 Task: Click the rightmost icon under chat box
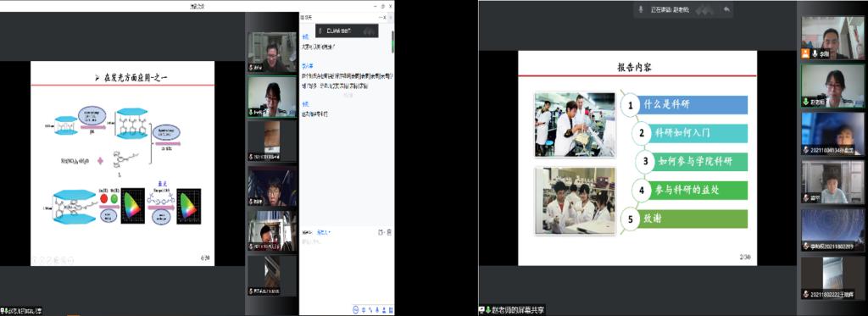[x=389, y=309]
